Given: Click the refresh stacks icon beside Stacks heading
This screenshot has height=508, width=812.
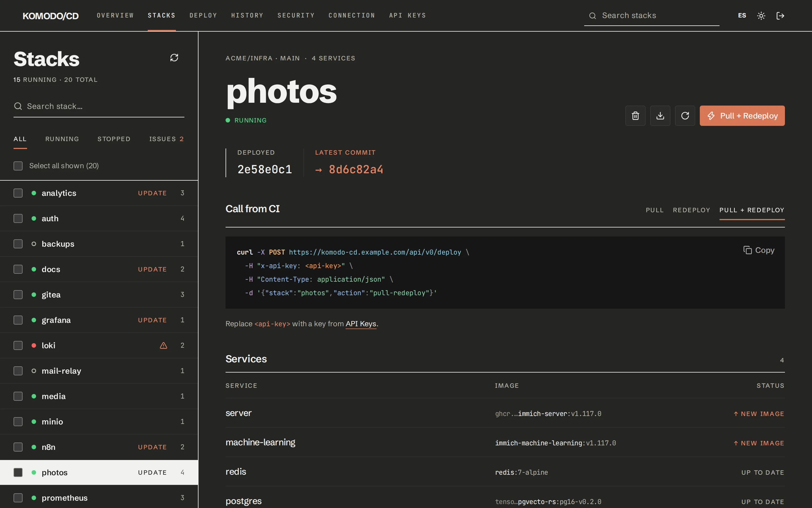Looking at the screenshot, I should point(174,58).
